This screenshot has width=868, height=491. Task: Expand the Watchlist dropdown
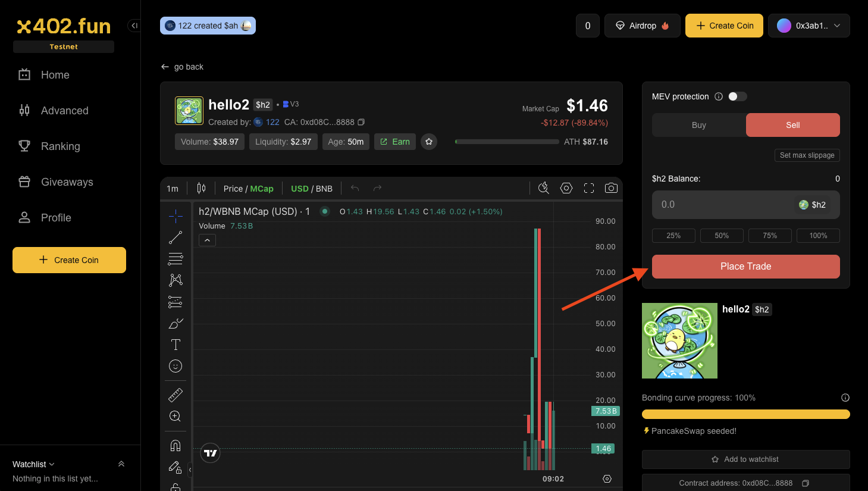tap(34, 464)
